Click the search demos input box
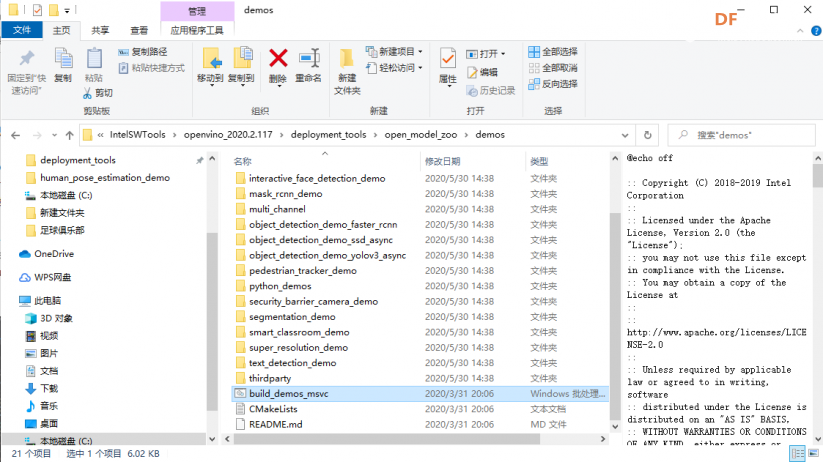Image resolution: width=823 pixels, height=462 pixels. [x=741, y=135]
